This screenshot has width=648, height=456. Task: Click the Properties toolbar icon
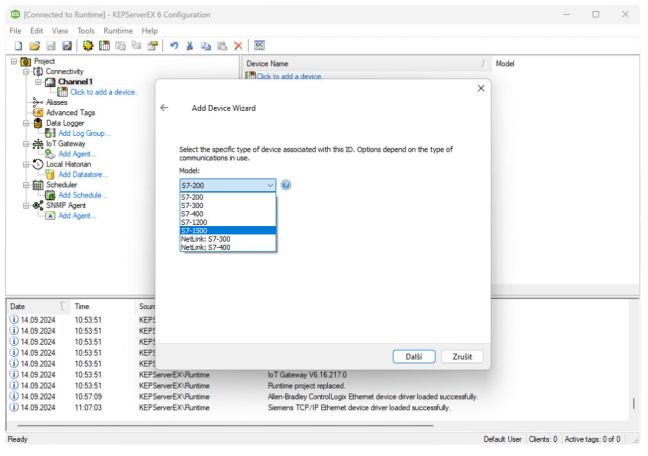tap(153, 46)
